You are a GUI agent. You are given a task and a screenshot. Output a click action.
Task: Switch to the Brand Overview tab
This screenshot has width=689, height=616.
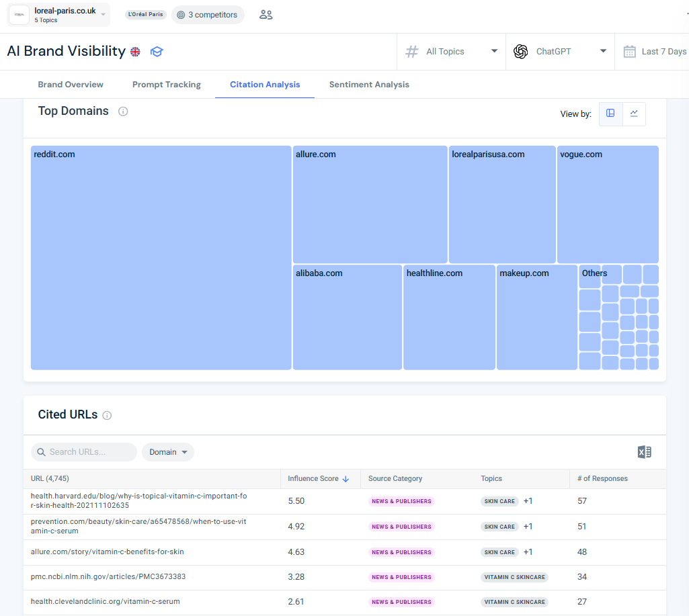click(x=71, y=84)
